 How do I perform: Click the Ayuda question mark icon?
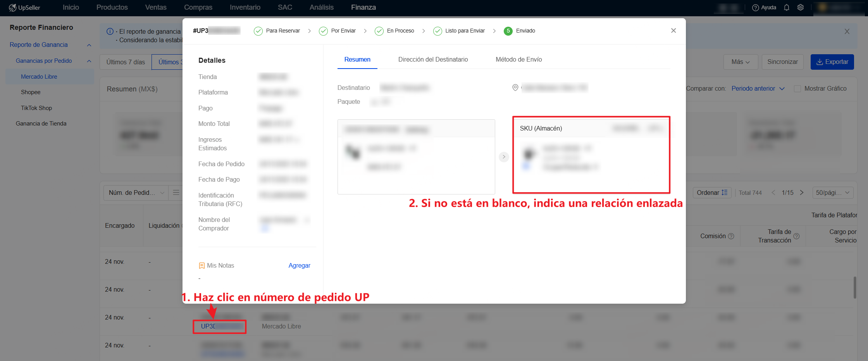click(755, 7)
